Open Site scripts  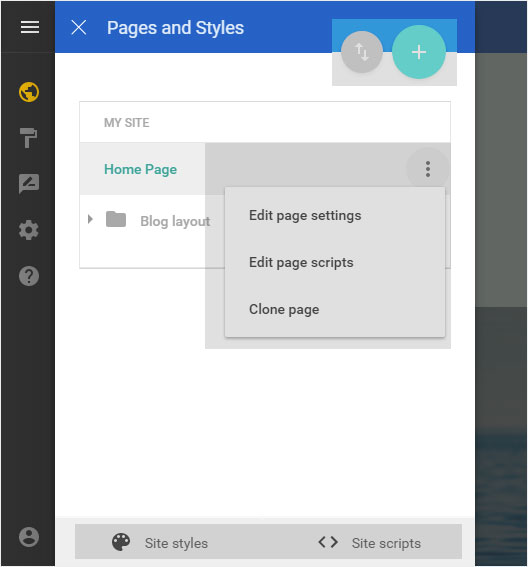tap(370, 543)
